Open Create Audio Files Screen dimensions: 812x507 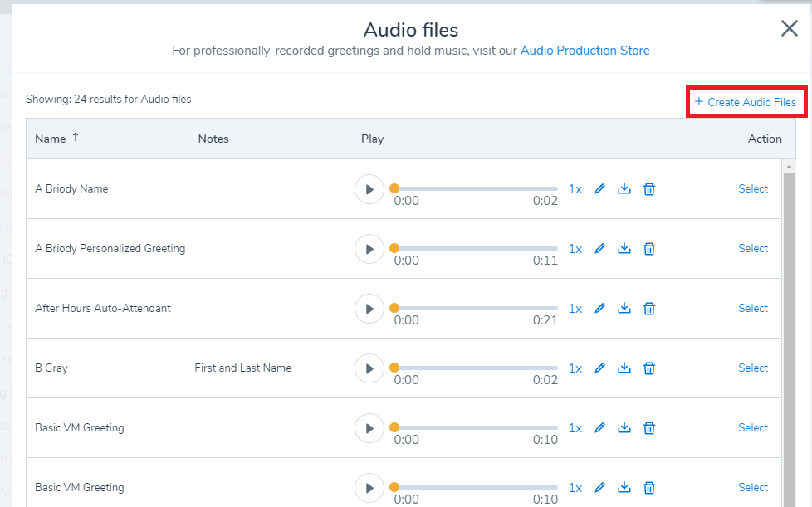(746, 100)
